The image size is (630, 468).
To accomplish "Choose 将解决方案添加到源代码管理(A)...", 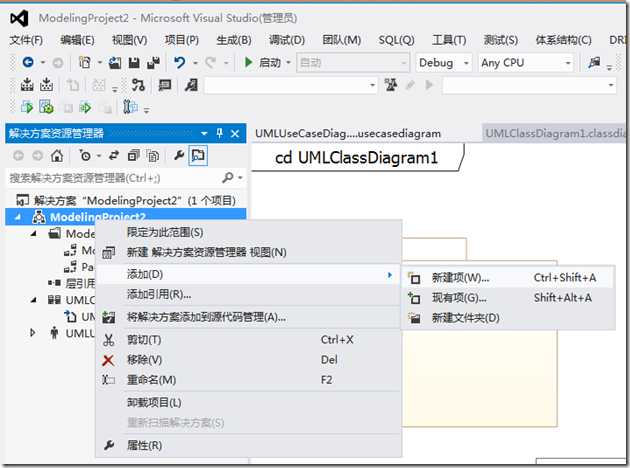I will (248, 317).
